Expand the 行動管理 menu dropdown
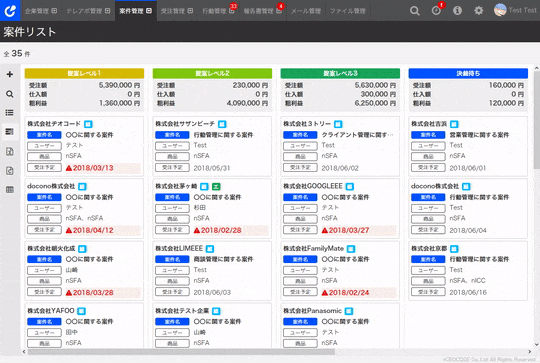 pyautogui.click(x=218, y=11)
